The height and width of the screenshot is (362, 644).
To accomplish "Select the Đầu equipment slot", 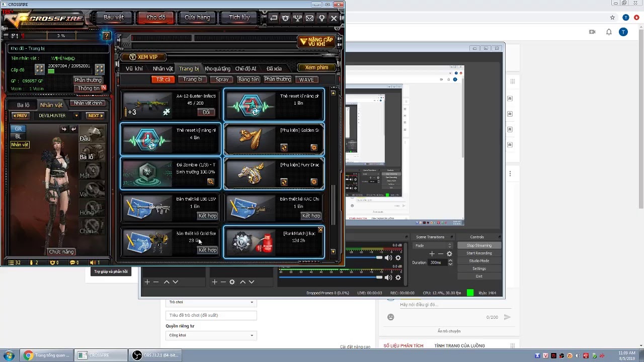I will coord(92,134).
